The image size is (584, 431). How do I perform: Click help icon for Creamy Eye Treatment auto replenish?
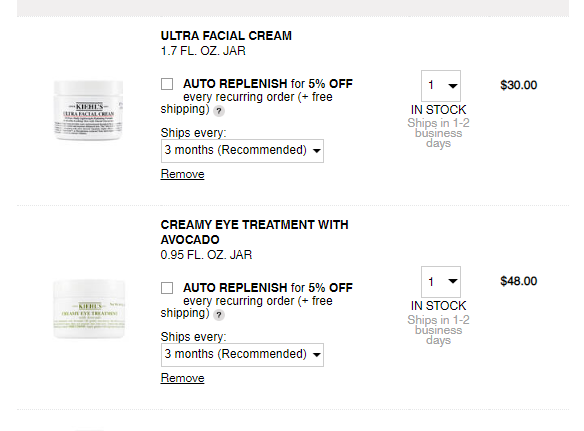(x=219, y=315)
